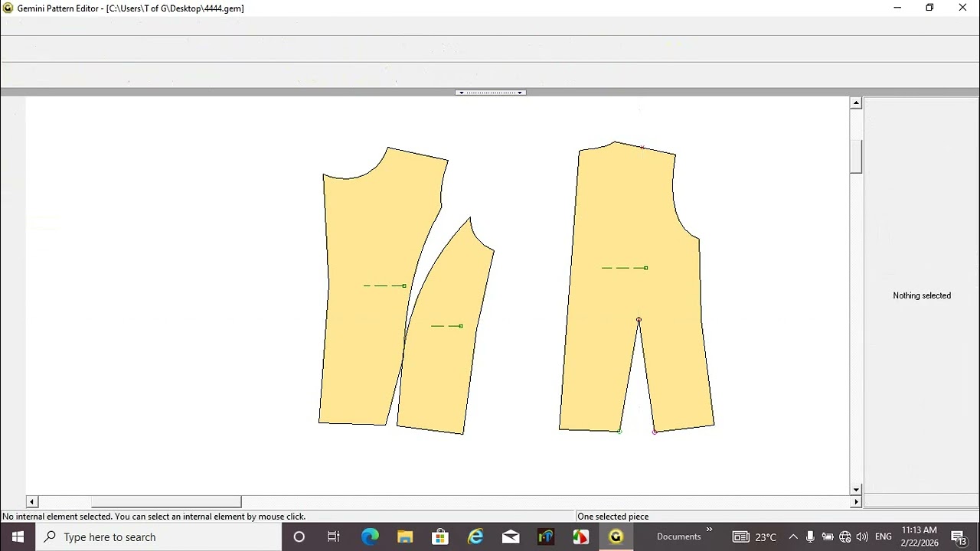Switch the ENG input language indicator
The width and height of the screenshot is (980, 551).
pos(883,536)
